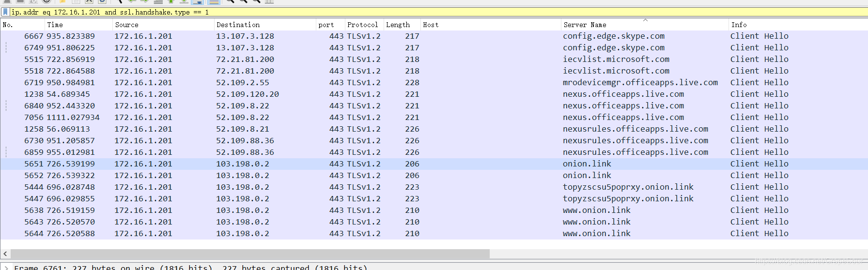Open the display filter bookmark menu
This screenshot has width=868, height=270.
point(5,12)
